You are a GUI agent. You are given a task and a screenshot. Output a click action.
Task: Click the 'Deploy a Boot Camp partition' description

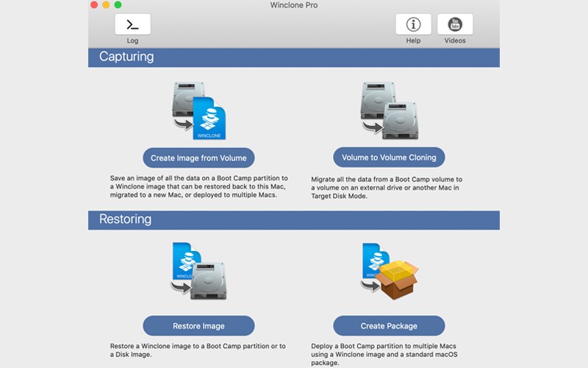pyautogui.click(x=384, y=355)
